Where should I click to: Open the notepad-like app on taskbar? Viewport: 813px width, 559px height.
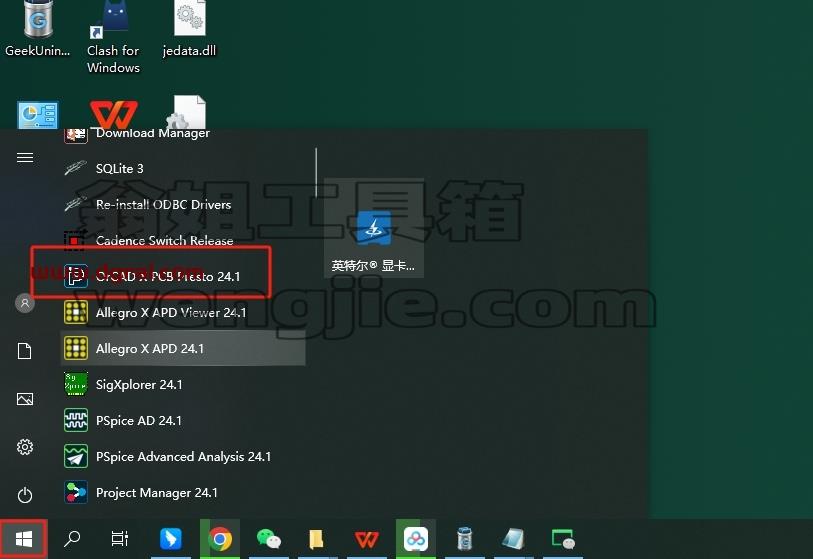513,539
